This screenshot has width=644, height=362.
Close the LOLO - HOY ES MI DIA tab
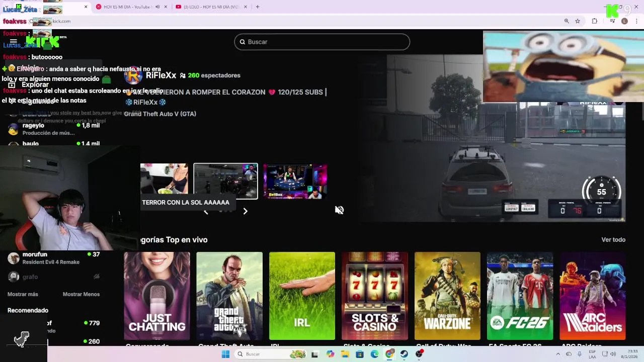click(247, 7)
